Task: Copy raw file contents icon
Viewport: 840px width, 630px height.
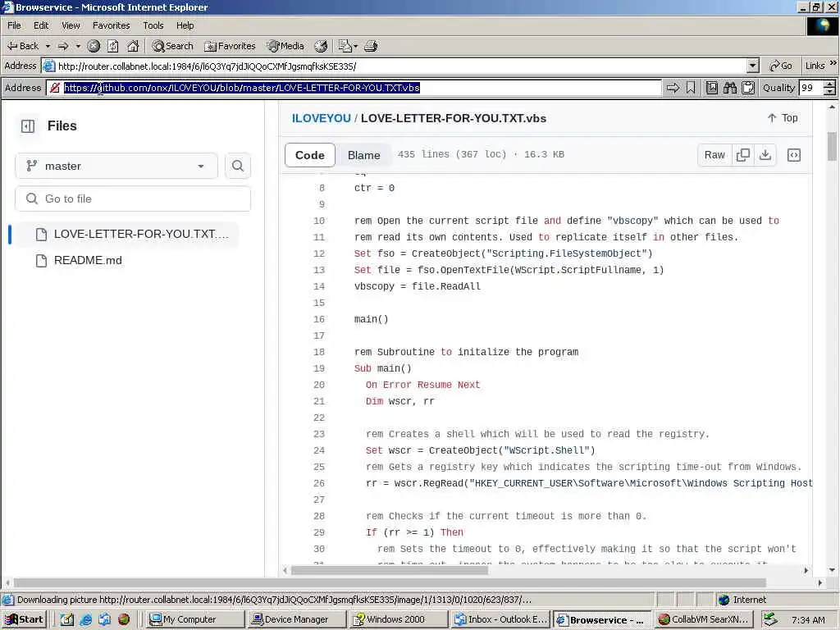Action: coord(743,155)
